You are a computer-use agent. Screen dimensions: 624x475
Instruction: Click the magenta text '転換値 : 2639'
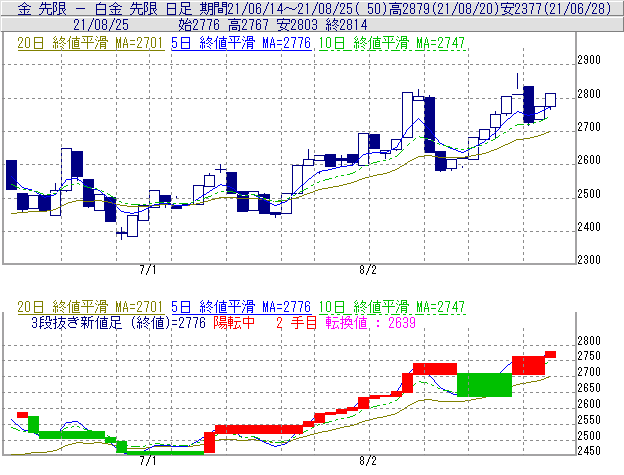point(370,323)
